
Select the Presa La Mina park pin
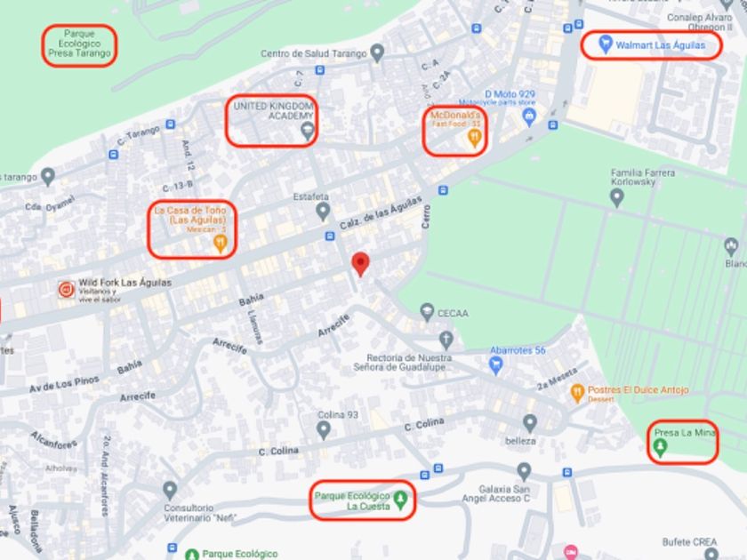(660, 448)
